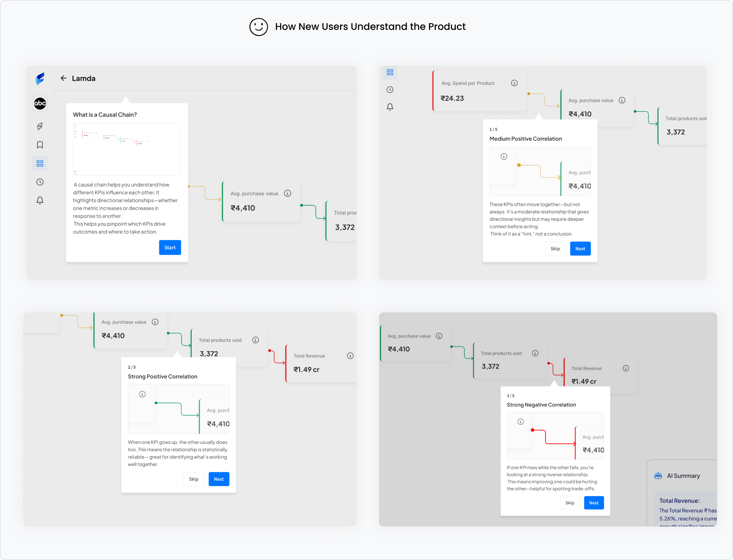Open the history clock icon in left sidebar

pos(40,182)
